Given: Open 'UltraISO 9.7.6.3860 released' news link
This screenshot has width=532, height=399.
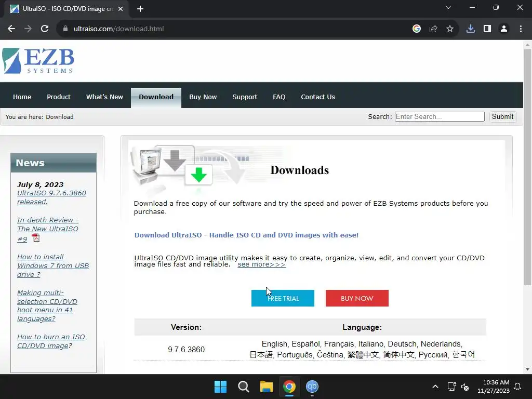Looking at the screenshot, I should pos(51,197).
